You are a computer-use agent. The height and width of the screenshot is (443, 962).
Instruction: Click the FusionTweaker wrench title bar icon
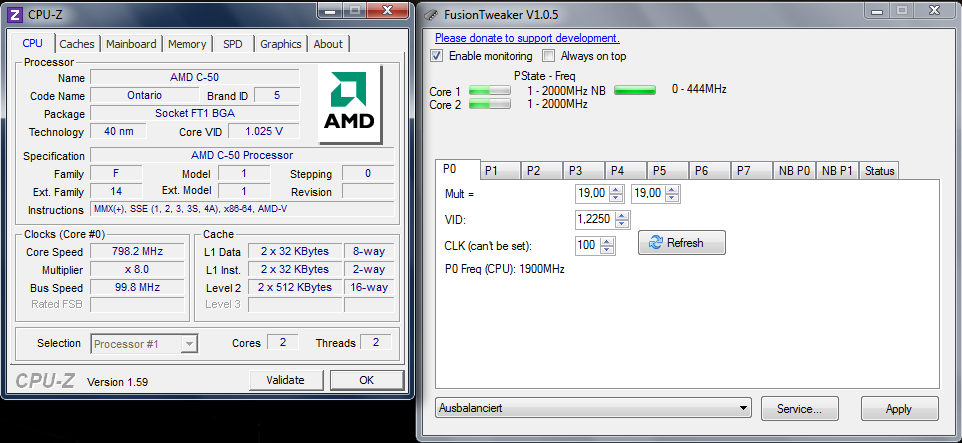click(x=432, y=15)
